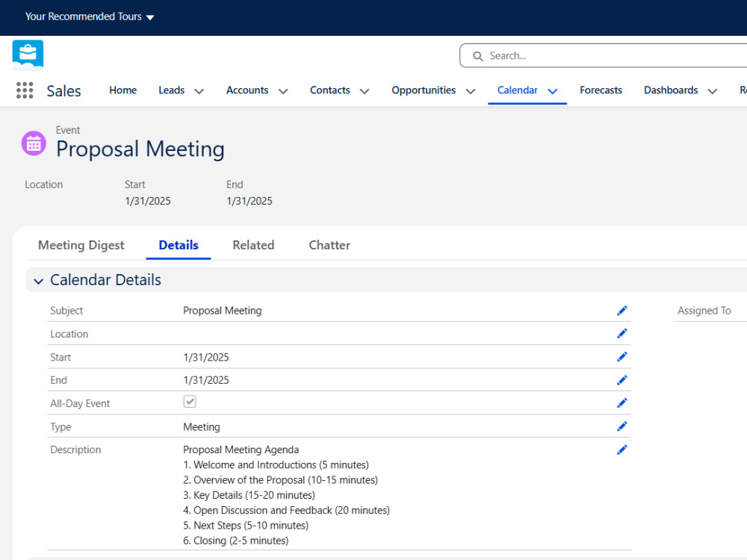Open the Calendar nav tab

(518, 90)
